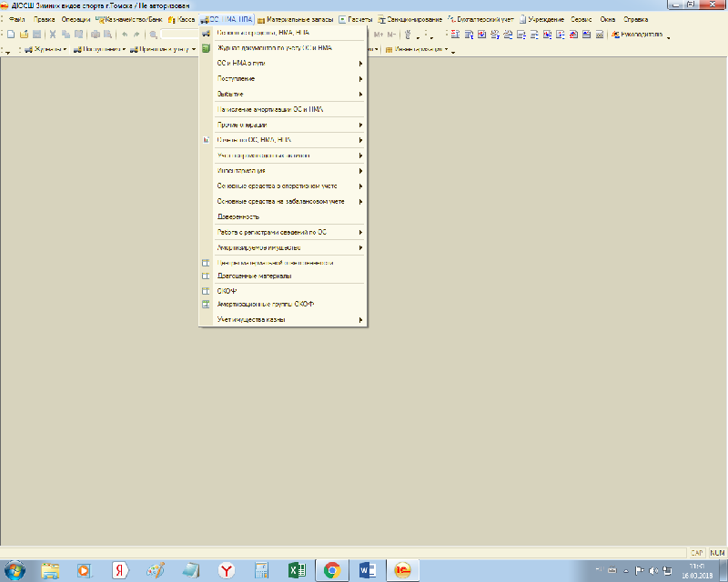The height and width of the screenshot is (582, 728).
Task: Click the Action Center flag tray icon
Action: click(640, 570)
